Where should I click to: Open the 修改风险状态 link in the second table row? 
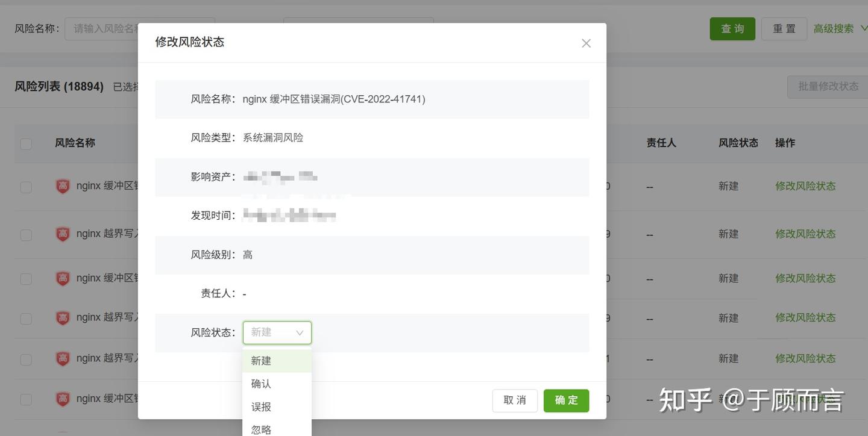click(805, 234)
